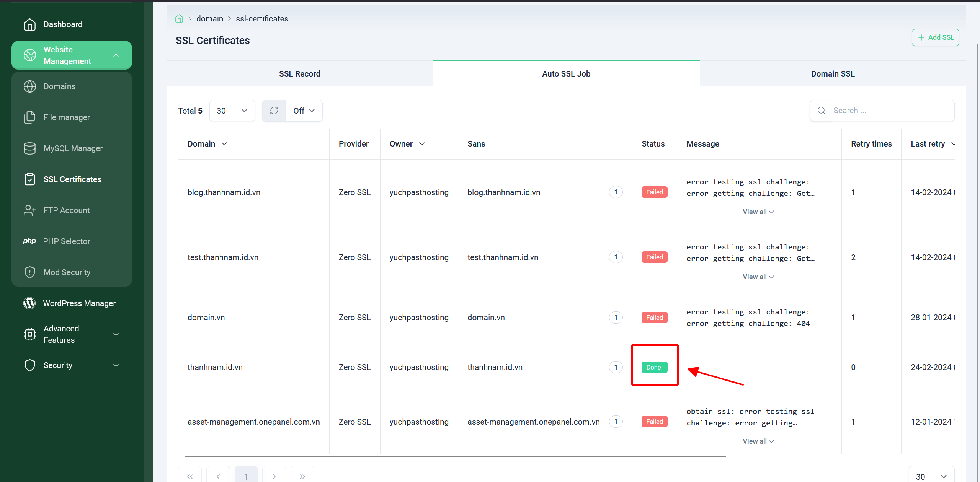Expand View all for test.thanhnam.id.vn message
The image size is (980, 482).
click(x=758, y=277)
